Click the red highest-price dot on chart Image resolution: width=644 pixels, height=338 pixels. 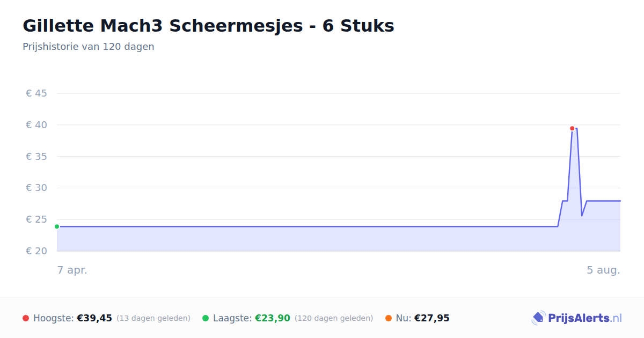572,128
